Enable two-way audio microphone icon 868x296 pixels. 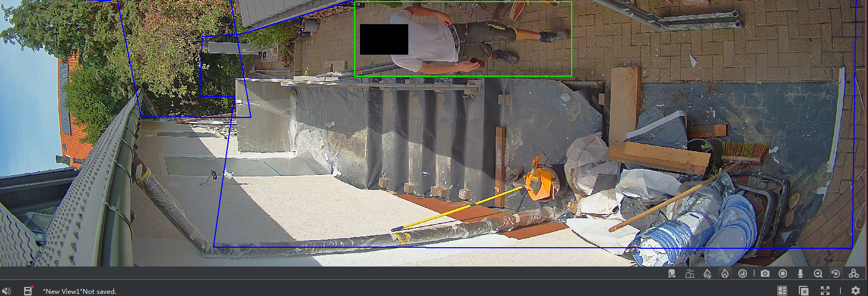(800, 273)
